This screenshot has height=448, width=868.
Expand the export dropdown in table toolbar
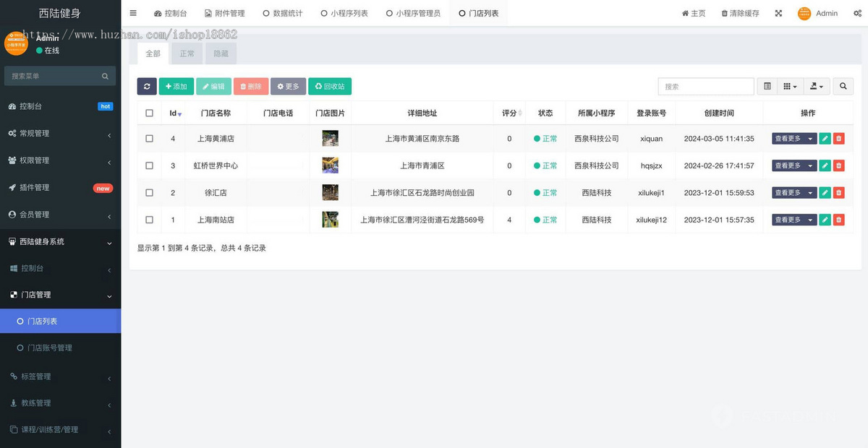tap(814, 86)
